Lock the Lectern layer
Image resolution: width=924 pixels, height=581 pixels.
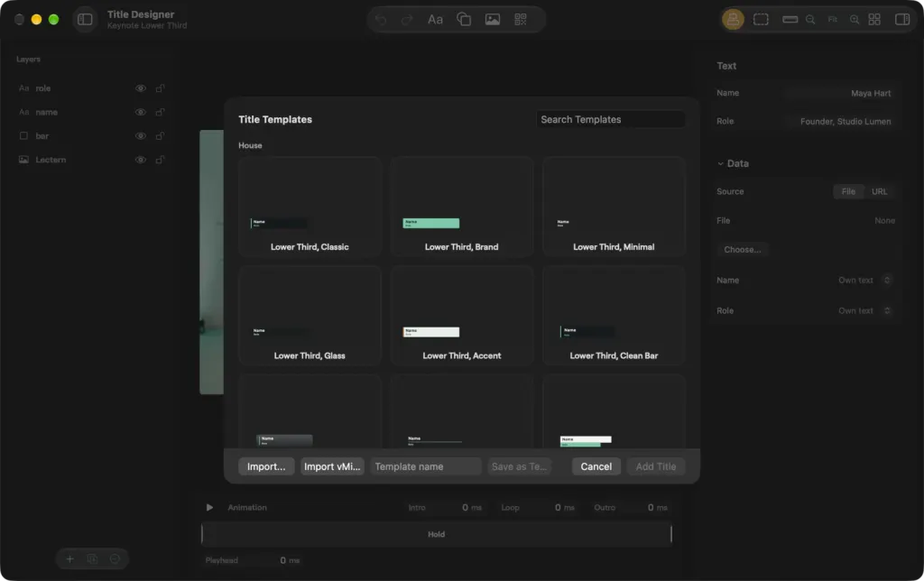click(160, 160)
